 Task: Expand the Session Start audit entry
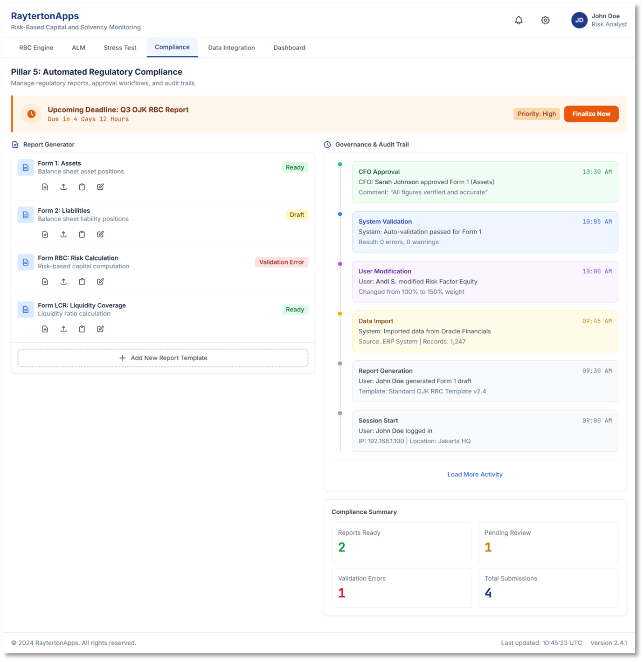tap(485, 430)
